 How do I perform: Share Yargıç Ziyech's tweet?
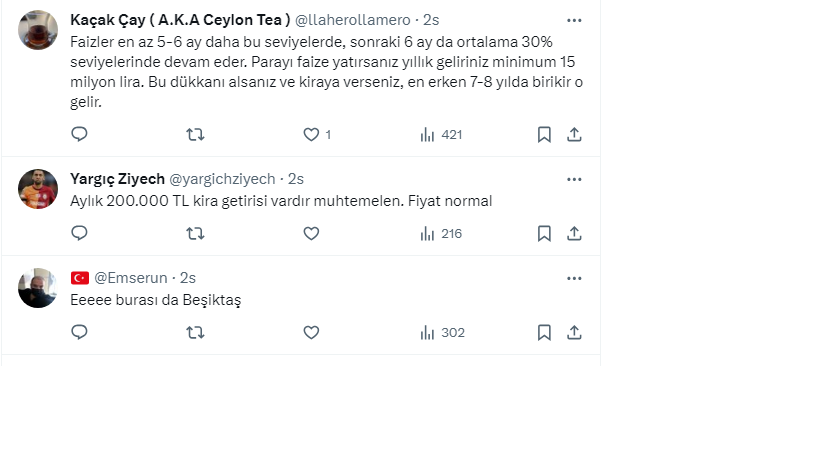coord(574,233)
